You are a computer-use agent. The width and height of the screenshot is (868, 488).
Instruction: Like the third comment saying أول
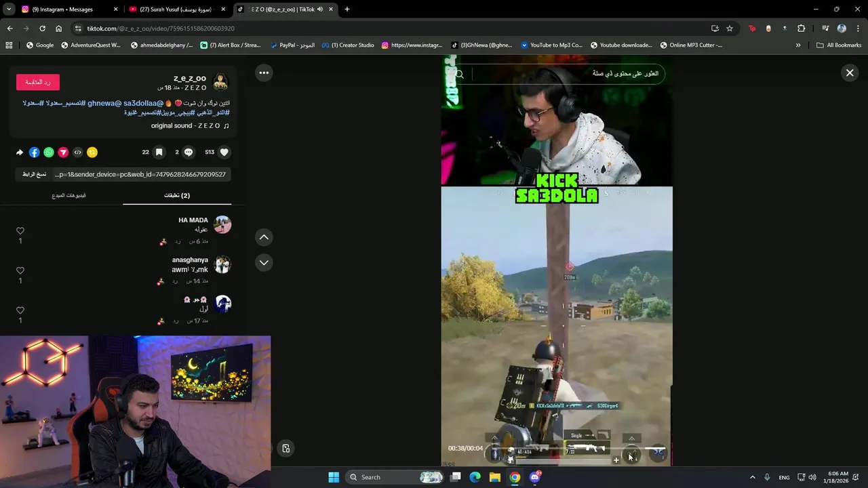tap(20, 310)
